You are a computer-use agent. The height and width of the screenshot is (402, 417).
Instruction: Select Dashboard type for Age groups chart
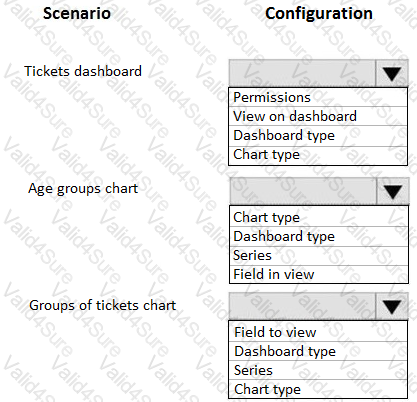(319, 237)
